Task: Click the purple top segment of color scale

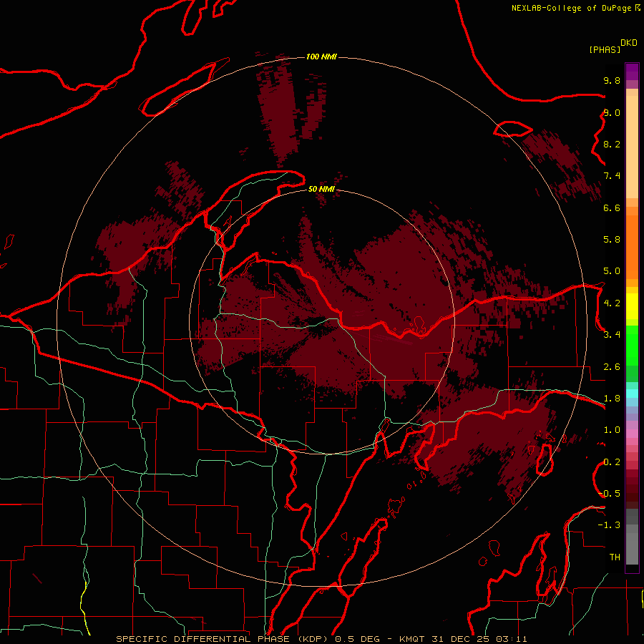Action: 632,72
